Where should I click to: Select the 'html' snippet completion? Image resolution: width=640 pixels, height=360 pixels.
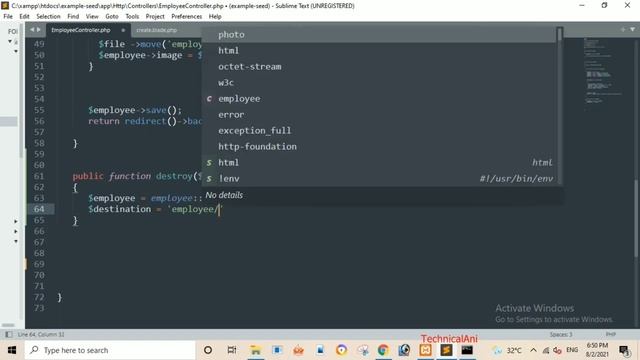[380, 162]
